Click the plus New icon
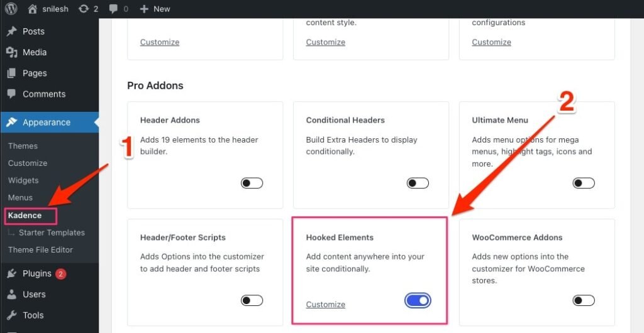 coord(144,9)
